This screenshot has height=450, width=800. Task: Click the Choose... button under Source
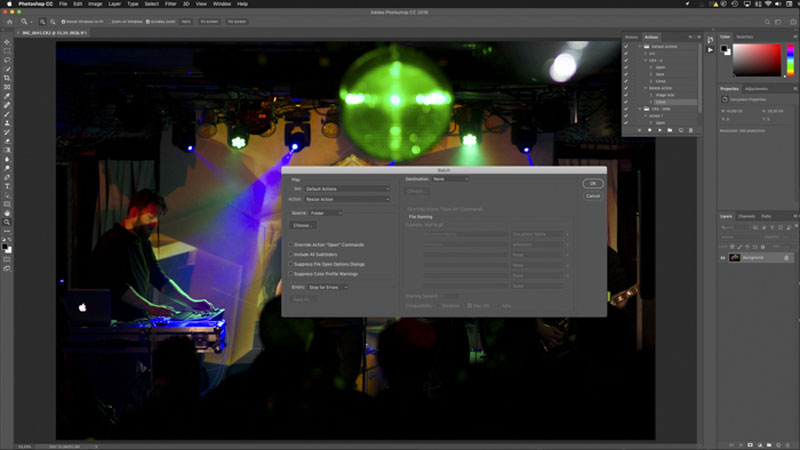point(303,226)
